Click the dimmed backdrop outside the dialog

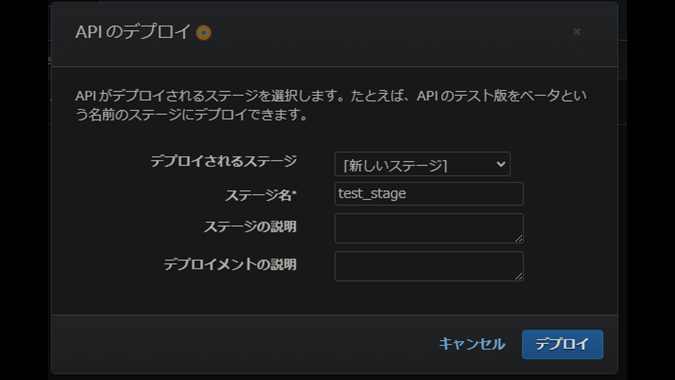(24, 189)
